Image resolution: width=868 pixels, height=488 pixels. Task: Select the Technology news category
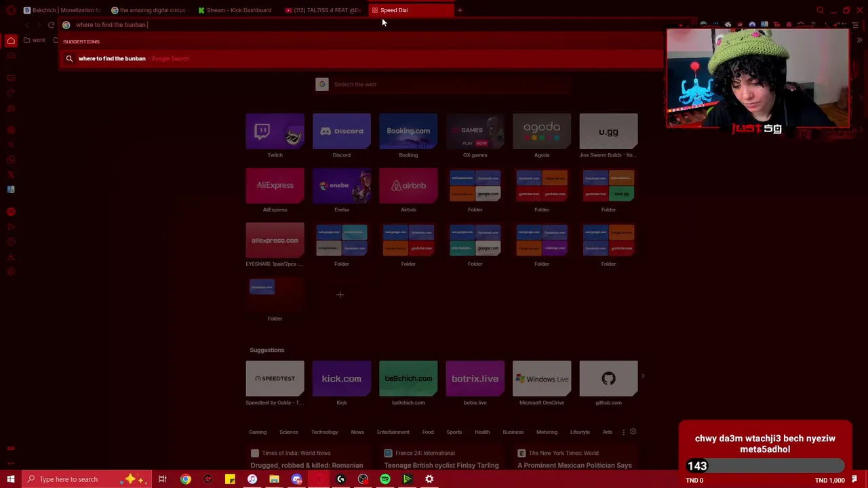click(324, 432)
